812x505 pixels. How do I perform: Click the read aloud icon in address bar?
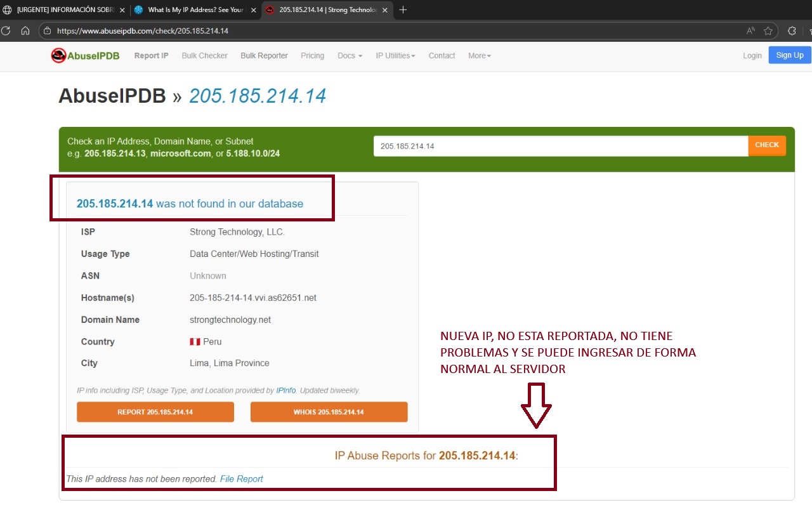pos(750,30)
